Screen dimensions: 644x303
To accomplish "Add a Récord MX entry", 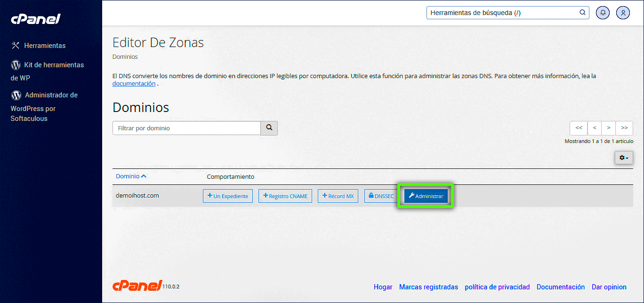I will (338, 196).
